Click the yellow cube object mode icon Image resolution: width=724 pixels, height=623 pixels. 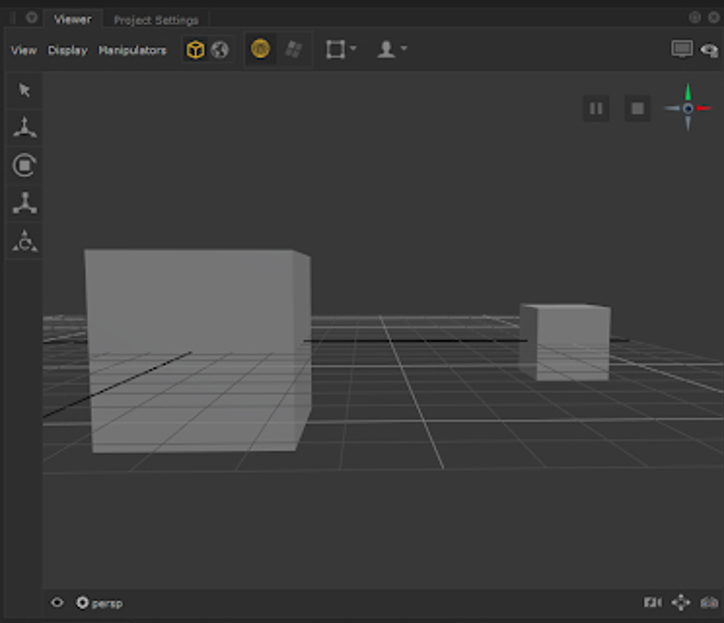196,50
